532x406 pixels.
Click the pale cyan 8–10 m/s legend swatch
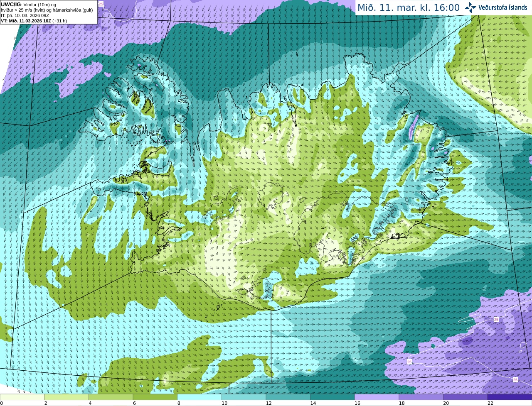click(199, 397)
